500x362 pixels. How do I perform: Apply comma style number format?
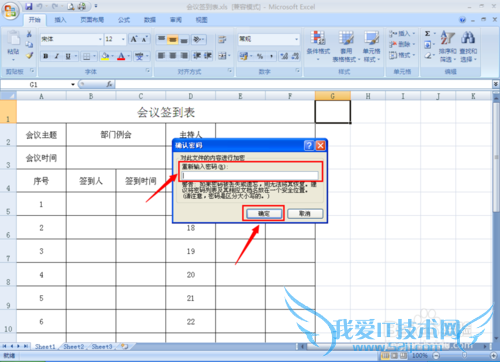tap(271, 56)
